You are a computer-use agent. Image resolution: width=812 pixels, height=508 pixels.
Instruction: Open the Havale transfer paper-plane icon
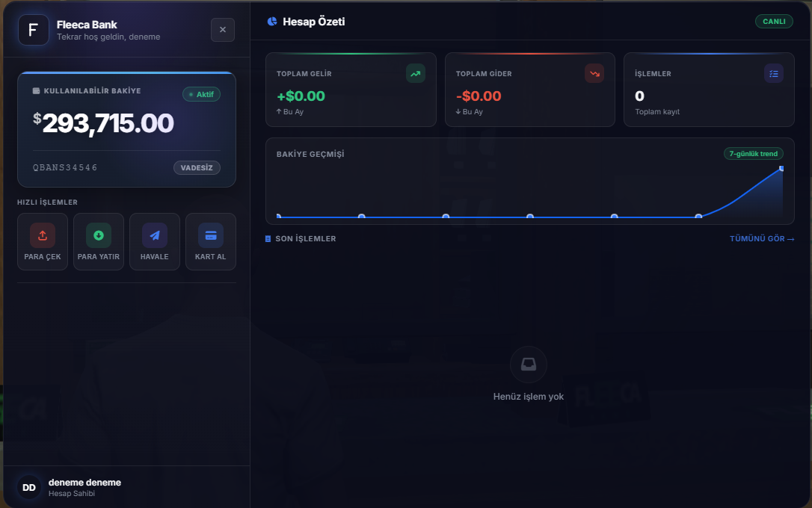click(x=154, y=235)
